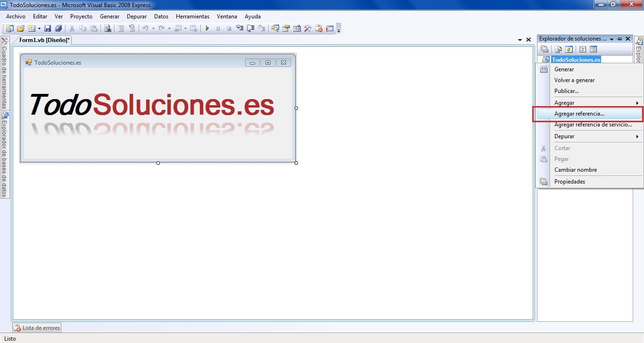644x343 pixels.
Task: Open the Add New Item dropdown arrow
Action: [39, 28]
